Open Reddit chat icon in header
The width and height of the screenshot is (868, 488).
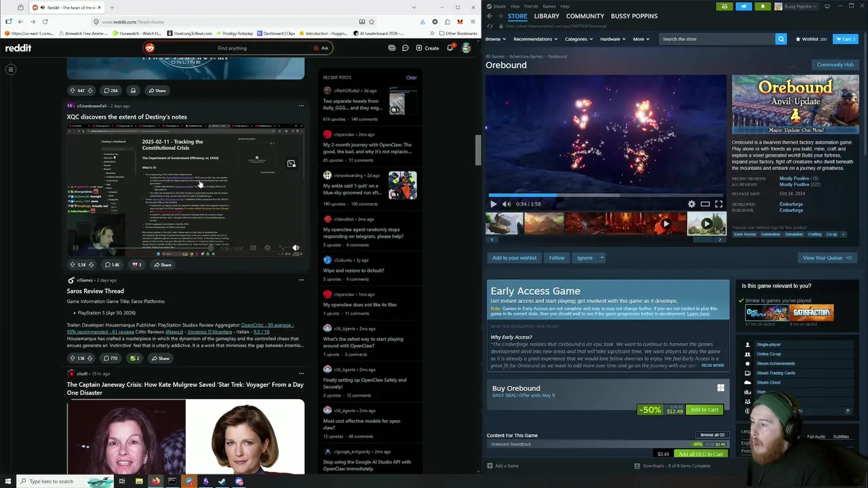tap(405, 48)
